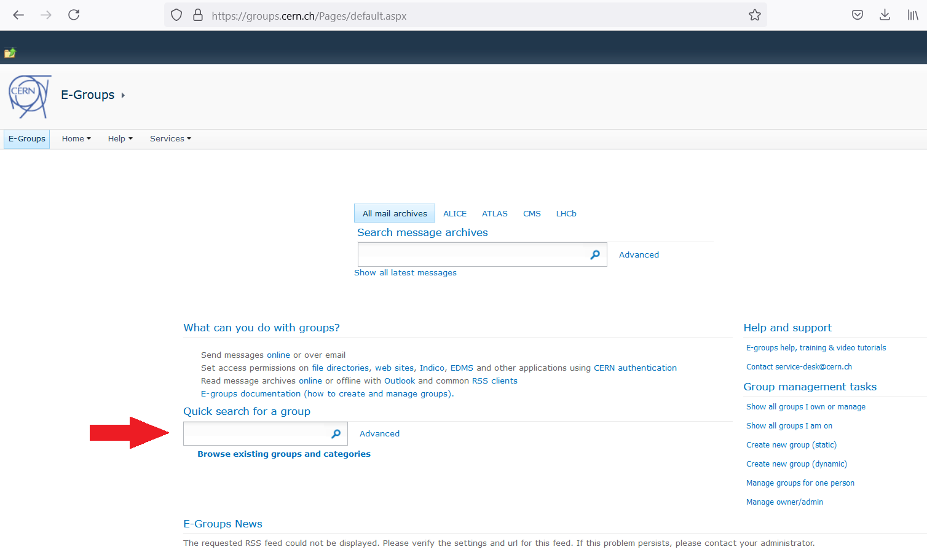Click the E-Groups site title
This screenshot has height=560, width=927.
tap(88, 95)
